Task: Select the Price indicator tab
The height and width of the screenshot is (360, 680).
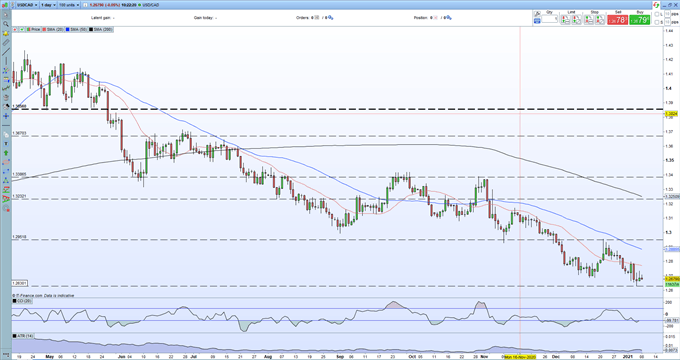Action: pos(34,29)
